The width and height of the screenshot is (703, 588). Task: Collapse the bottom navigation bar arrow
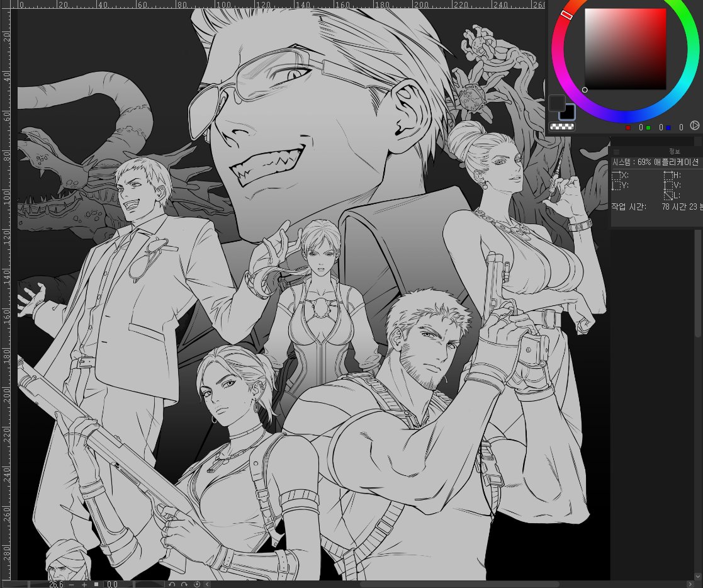[207, 584]
